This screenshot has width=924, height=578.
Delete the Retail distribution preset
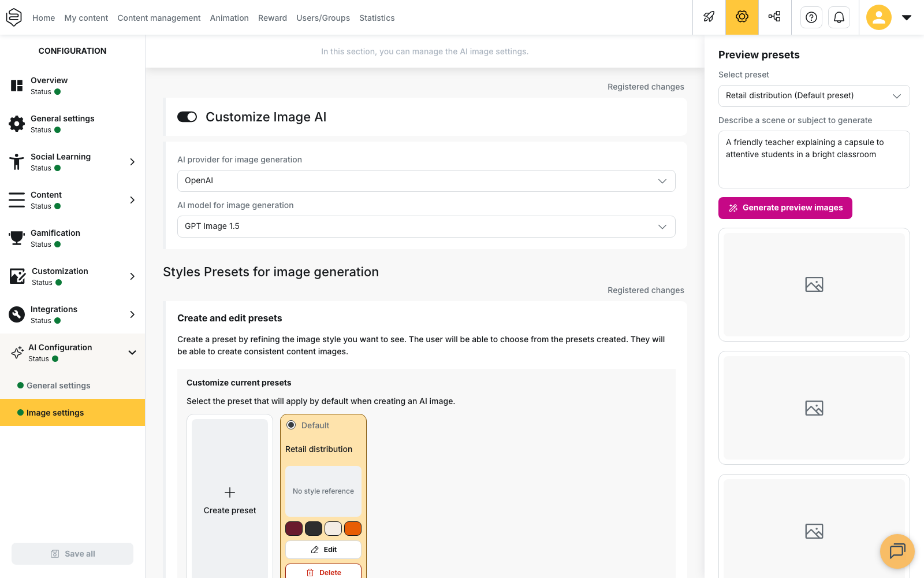pos(323,571)
